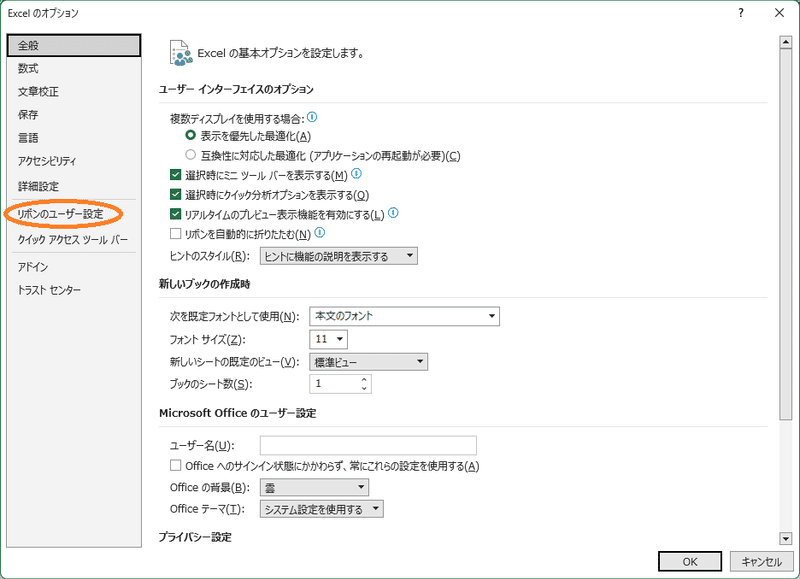Close the Excel のオプション dialog
The width and height of the screenshot is (800, 579).
[780, 13]
